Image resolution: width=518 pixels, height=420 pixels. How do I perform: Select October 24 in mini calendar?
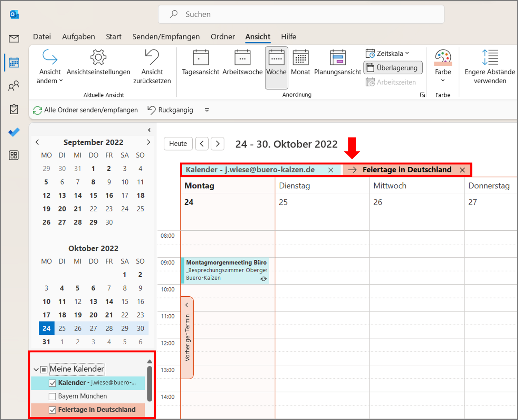click(46, 328)
